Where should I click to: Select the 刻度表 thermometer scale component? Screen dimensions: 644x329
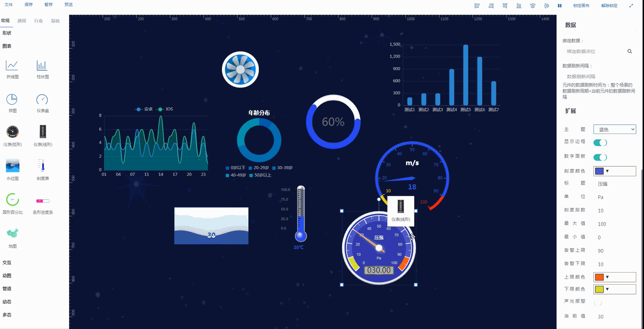[43, 170]
